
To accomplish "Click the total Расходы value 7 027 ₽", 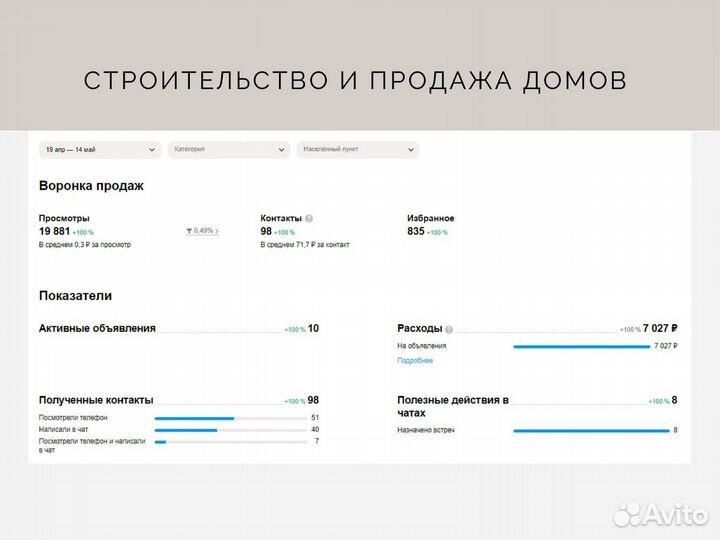I will [660, 328].
